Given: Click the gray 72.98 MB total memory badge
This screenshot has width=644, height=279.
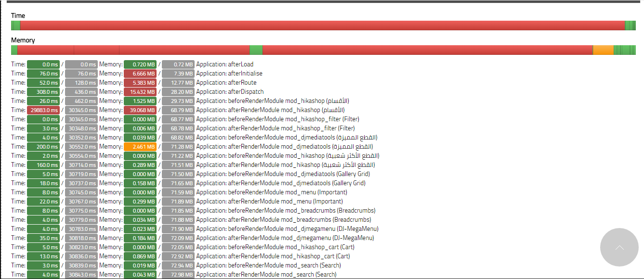Looking at the screenshot, I should point(178,275).
